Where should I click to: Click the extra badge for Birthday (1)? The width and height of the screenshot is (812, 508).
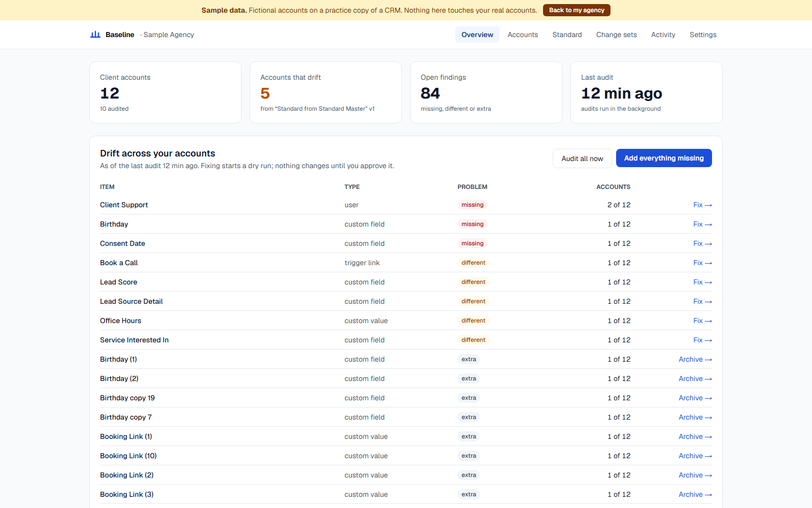point(469,359)
